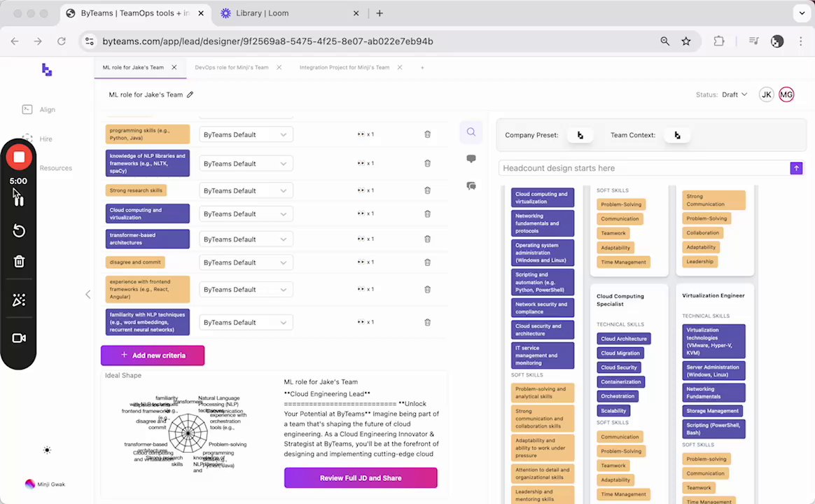Image resolution: width=815 pixels, height=504 pixels.
Task: Open dropdown for NLP techniques criteria
Action: click(x=246, y=323)
